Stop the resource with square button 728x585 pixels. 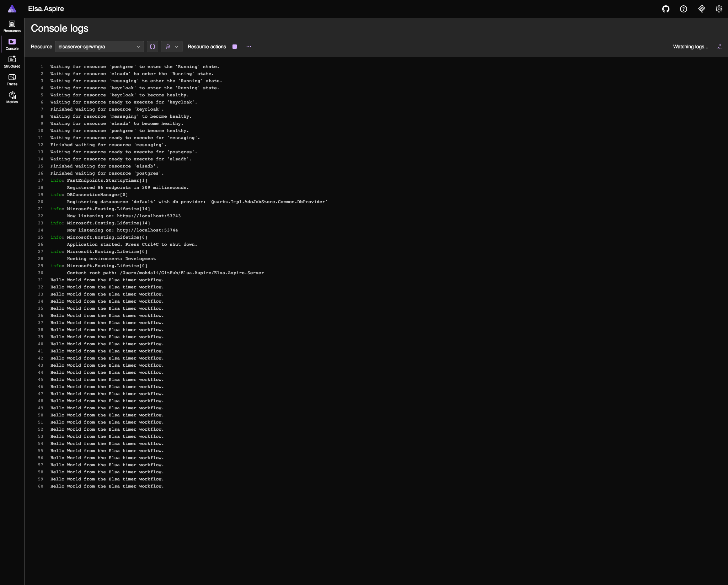[x=235, y=47]
